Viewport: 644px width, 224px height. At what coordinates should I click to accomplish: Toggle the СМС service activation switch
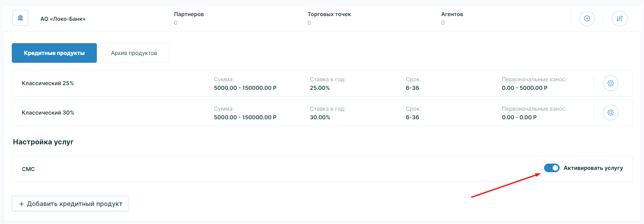click(x=551, y=168)
